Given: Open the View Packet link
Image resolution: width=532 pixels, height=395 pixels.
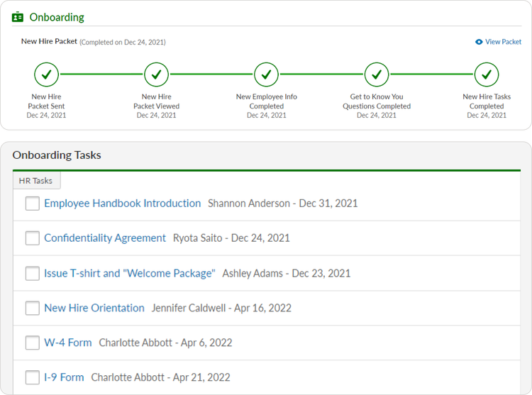Looking at the screenshot, I should tap(503, 42).
